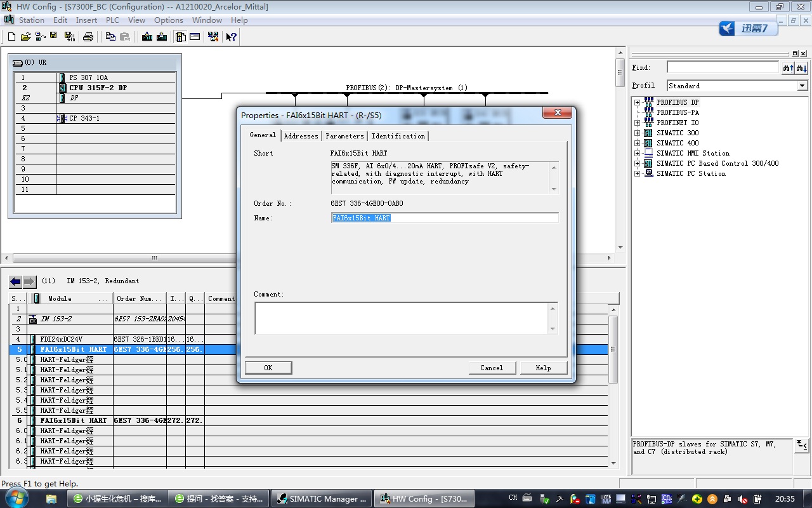Open the Options menu
This screenshot has height=508, width=812.
(x=169, y=20)
